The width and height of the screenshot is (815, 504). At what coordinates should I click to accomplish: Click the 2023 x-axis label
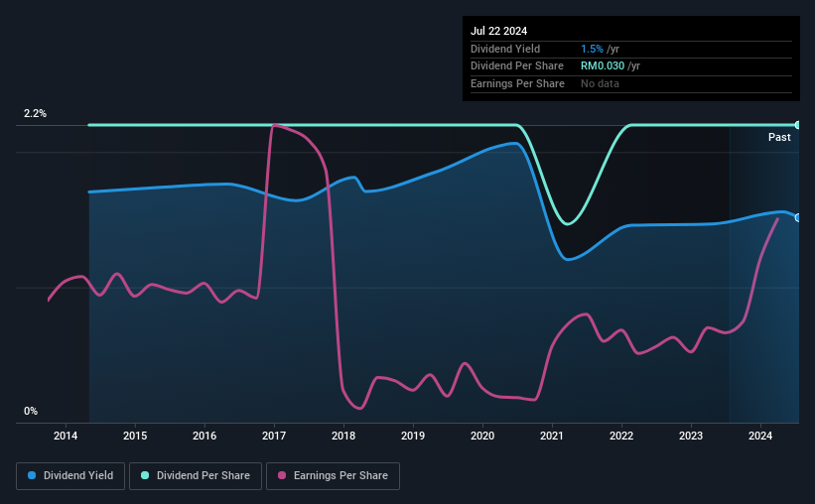691,436
